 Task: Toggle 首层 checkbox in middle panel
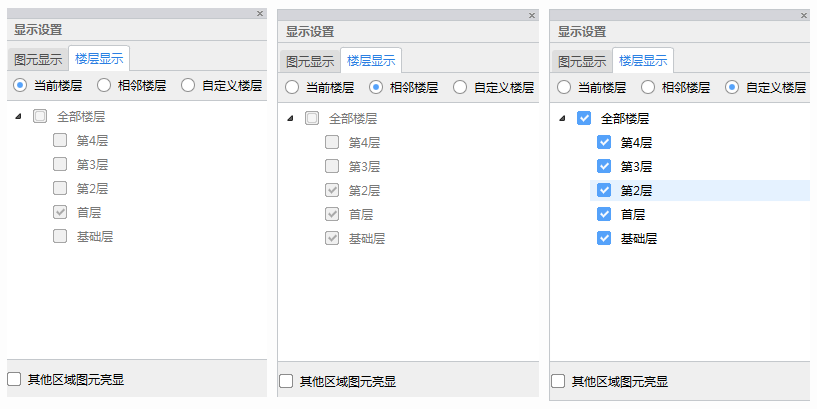click(332, 214)
